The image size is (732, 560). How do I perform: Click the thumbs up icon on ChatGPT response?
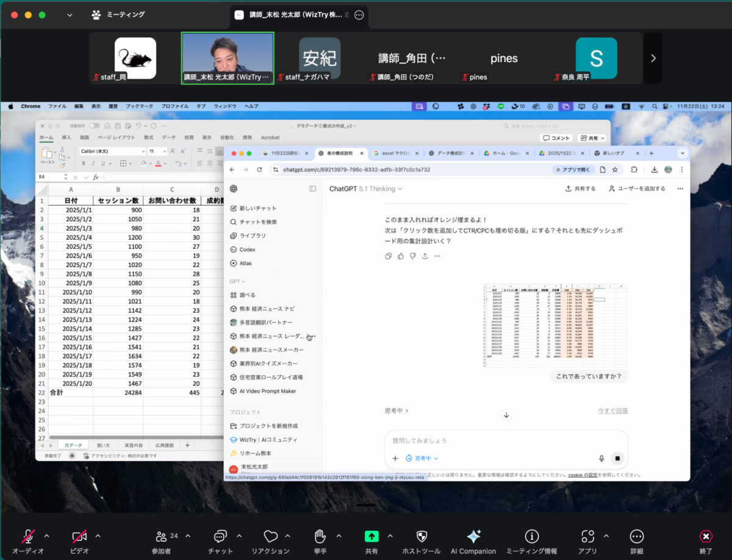point(401,256)
